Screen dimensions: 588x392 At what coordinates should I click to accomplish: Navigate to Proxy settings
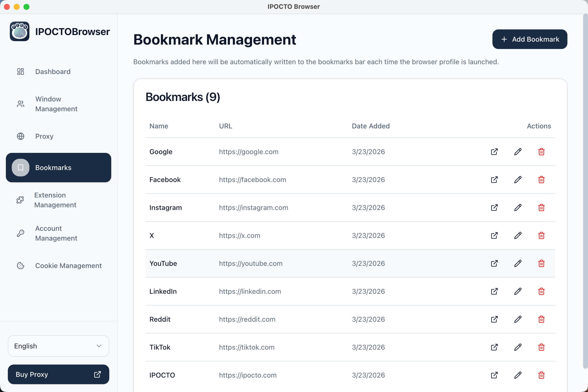pos(59,136)
